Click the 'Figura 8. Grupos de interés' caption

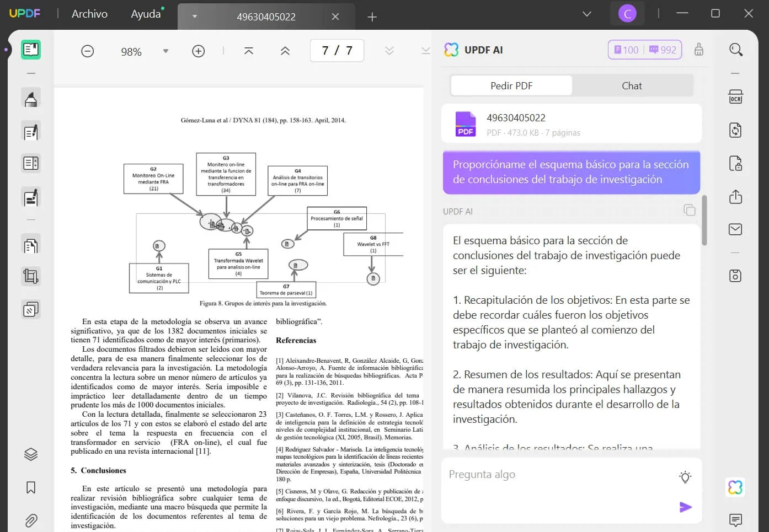point(263,303)
